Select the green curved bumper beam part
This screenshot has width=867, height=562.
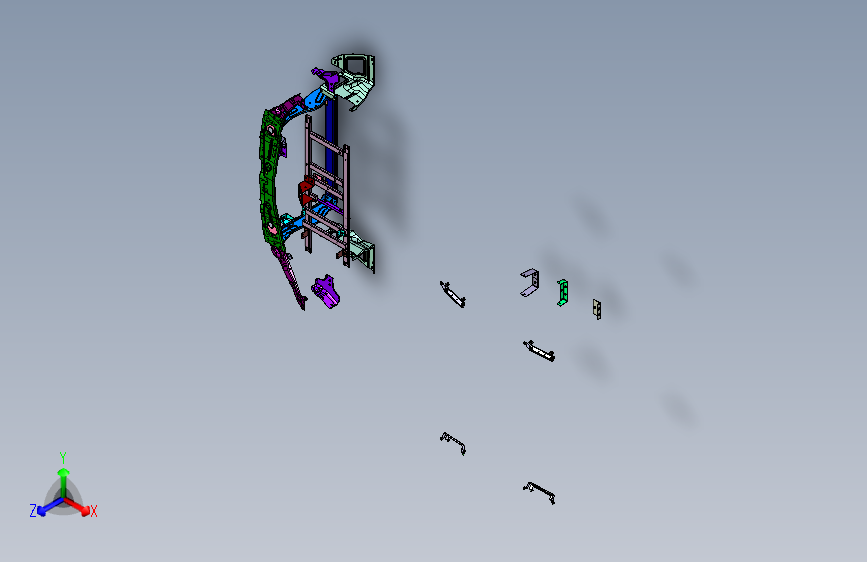[x=267, y=179]
